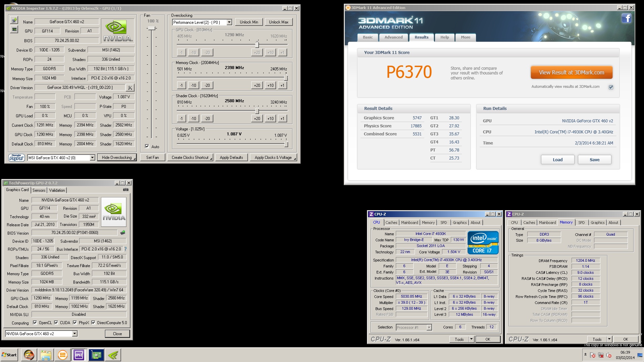Click the Apply Defaults button
This screenshot has height=362, width=644.
(231, 158)
